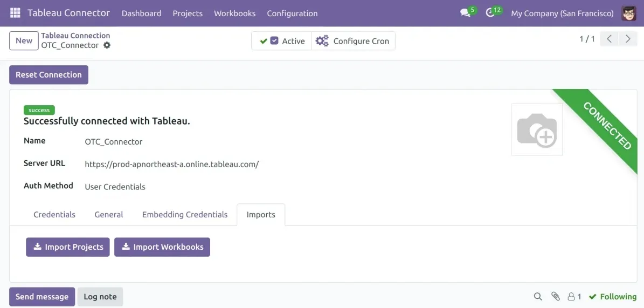The height and width of the screenshot is (308, 644).
Task: Switch to the Credentials tab
Action: [54, 215]
